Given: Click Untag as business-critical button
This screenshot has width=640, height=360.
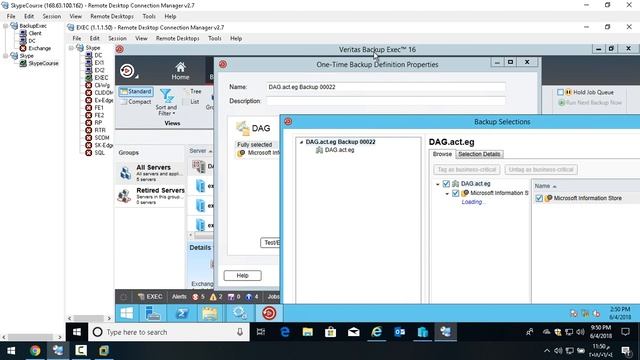Looking at the screenshot, I should tap(541, 169).
